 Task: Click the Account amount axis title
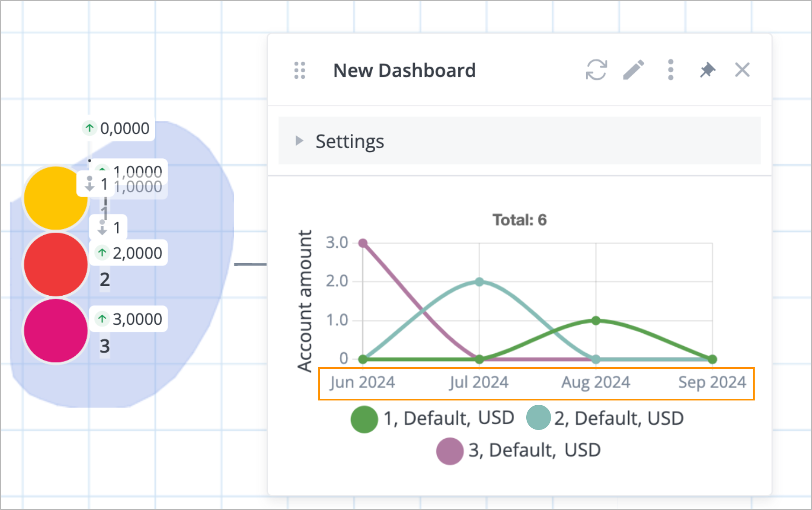point(305,301)
